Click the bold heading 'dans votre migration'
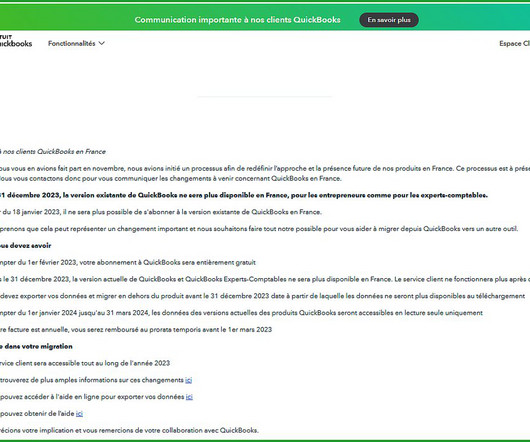The image size is (530, 442). point(36,346)
